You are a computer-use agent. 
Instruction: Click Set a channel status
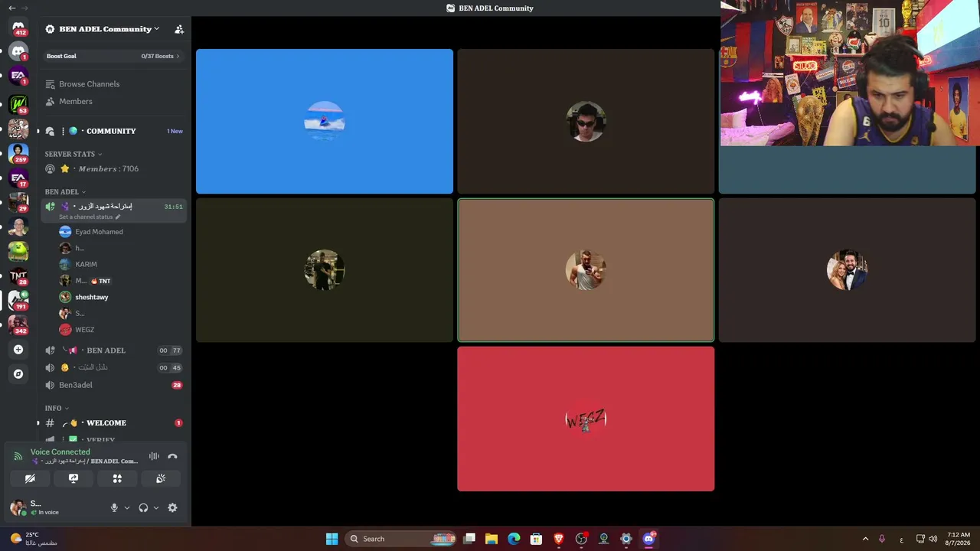click(x=86, y=217)
